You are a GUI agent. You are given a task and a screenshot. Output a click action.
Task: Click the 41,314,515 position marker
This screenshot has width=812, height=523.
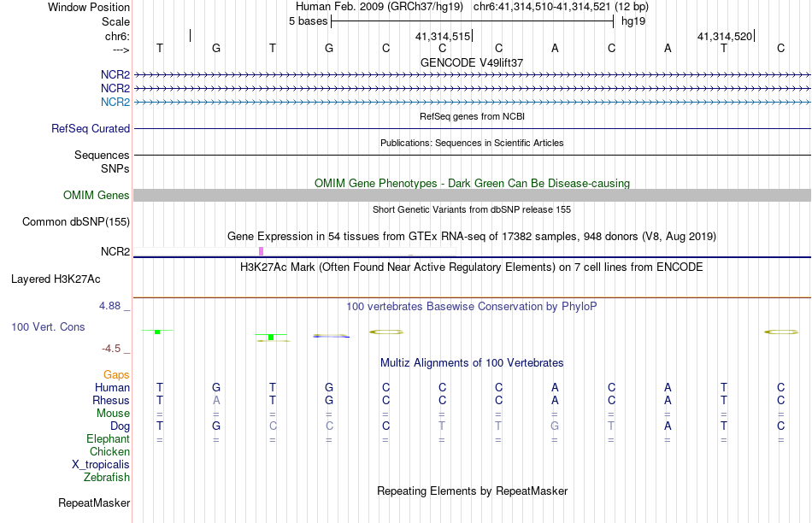[444, 36]
